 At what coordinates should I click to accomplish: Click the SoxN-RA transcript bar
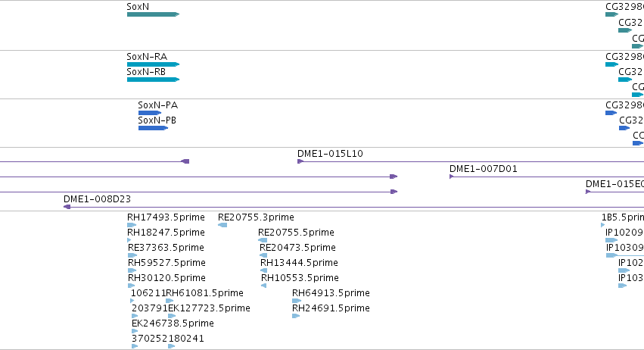(153, 64)
